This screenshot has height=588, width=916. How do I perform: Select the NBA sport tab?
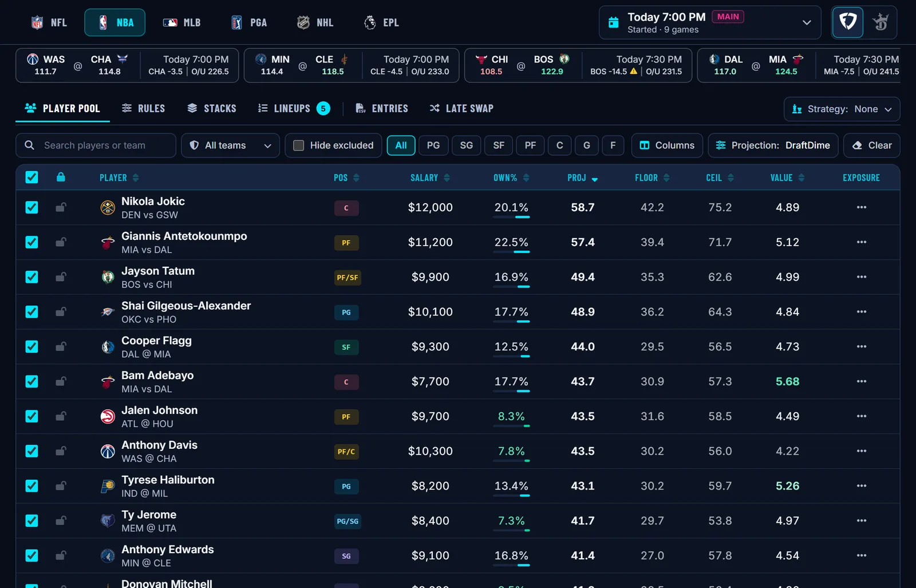coord(115,22)
